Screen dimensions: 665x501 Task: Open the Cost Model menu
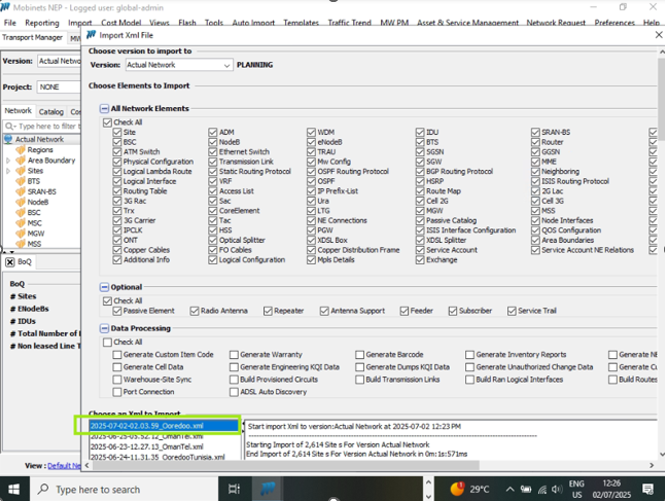point(121,22)
